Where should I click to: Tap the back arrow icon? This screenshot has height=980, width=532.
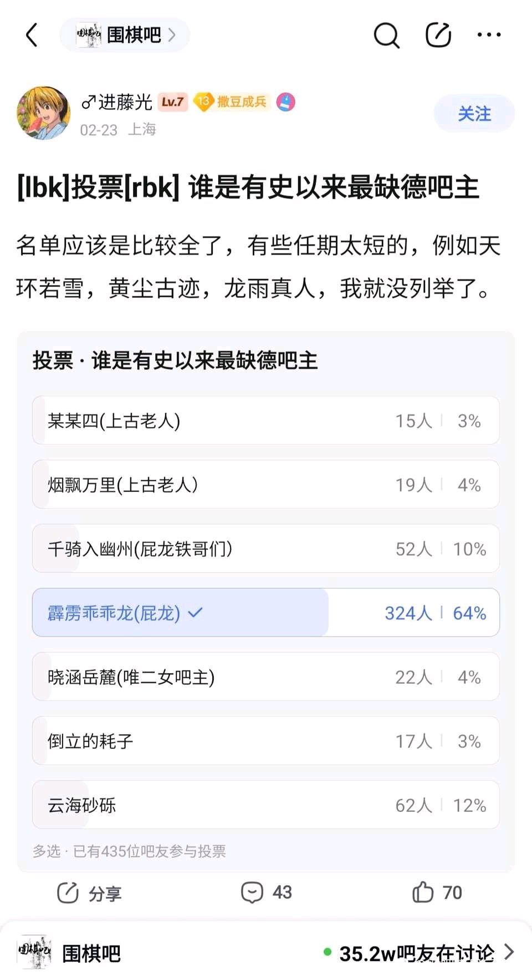click(32, 35)
